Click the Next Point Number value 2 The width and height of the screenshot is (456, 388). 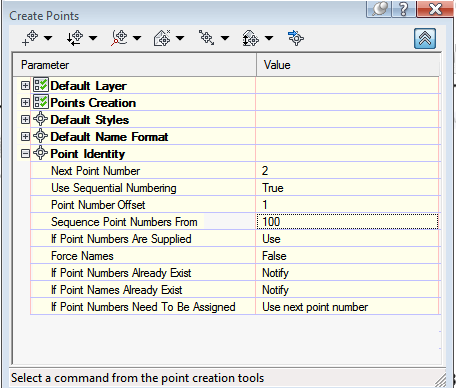coord(347,171)
